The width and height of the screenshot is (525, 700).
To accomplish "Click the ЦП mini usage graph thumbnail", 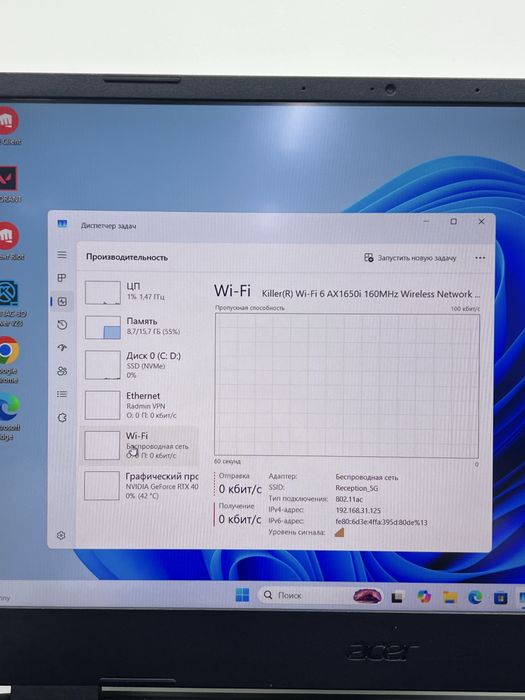I will click(x=103, y=292).
